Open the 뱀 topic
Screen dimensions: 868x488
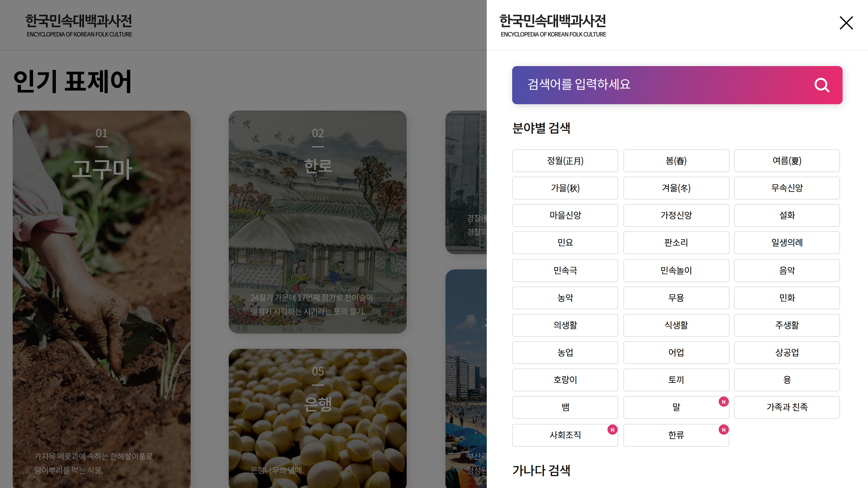click(565, 407)
